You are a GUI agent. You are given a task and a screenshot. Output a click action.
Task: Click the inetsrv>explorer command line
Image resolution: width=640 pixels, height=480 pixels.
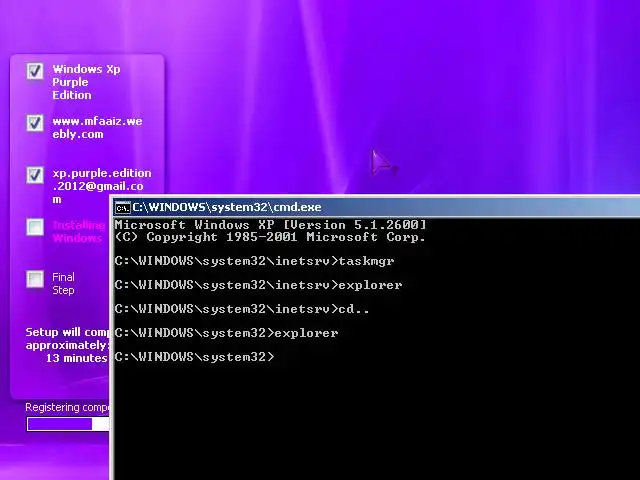[258, 285]
